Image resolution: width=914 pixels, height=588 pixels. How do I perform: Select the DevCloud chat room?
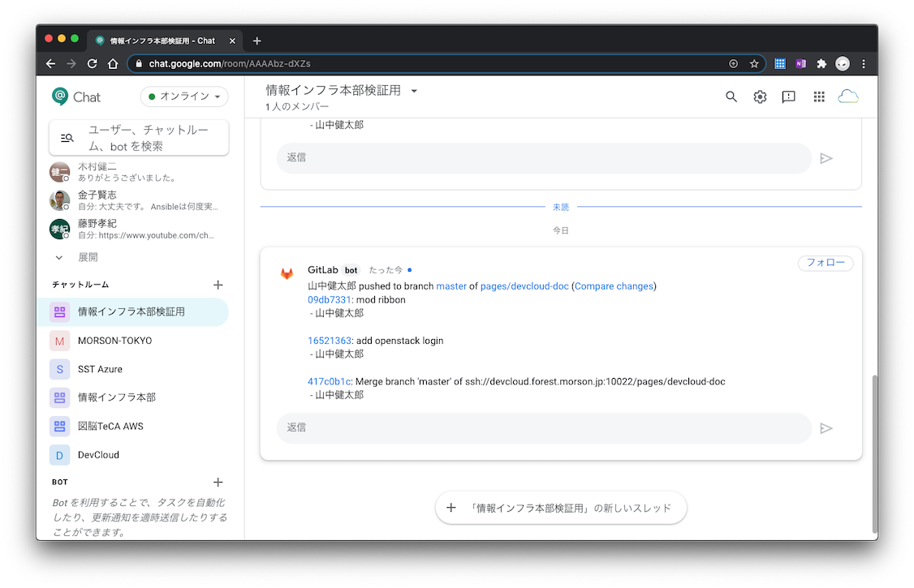(x=98, y=455)
